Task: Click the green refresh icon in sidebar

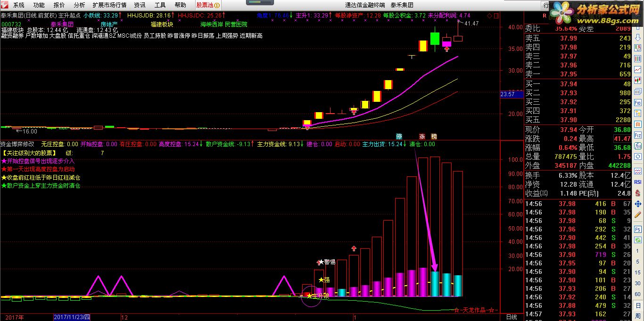Action: (x=638, y=239)
